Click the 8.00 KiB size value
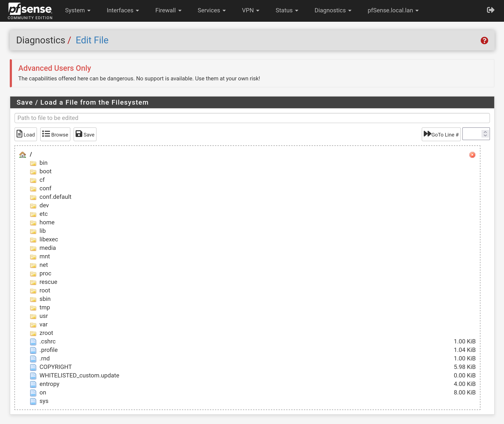 (x=465, y=393)
